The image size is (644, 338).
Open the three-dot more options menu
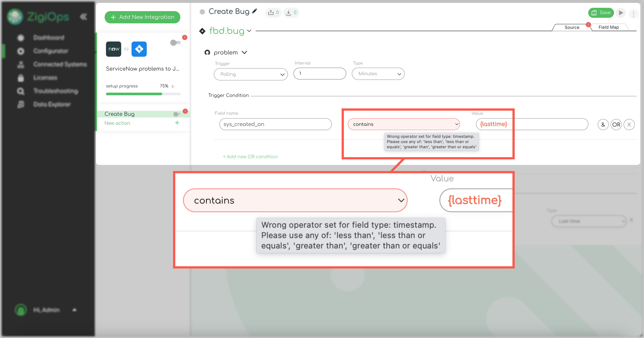point(633,14)
